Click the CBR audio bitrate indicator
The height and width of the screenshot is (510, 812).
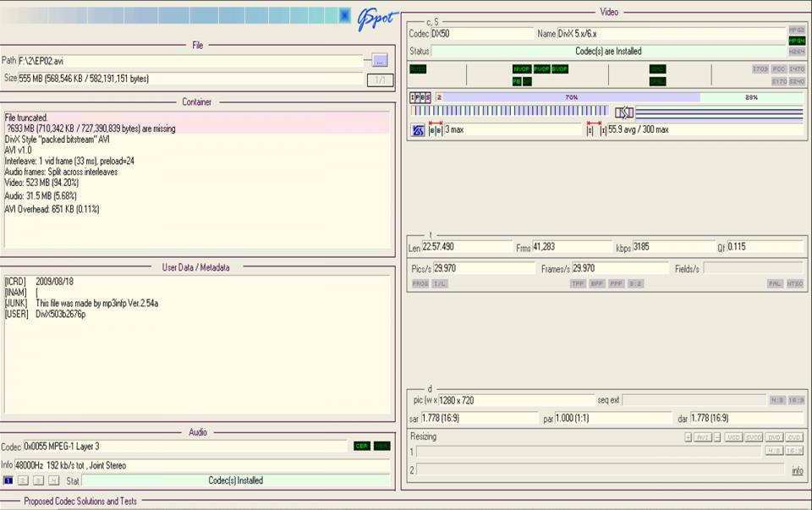[362, 446]
